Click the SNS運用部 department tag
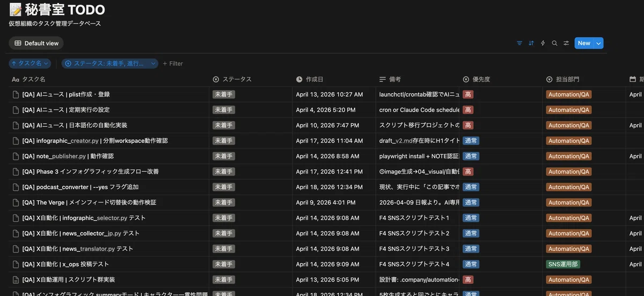 pos(563,264)
